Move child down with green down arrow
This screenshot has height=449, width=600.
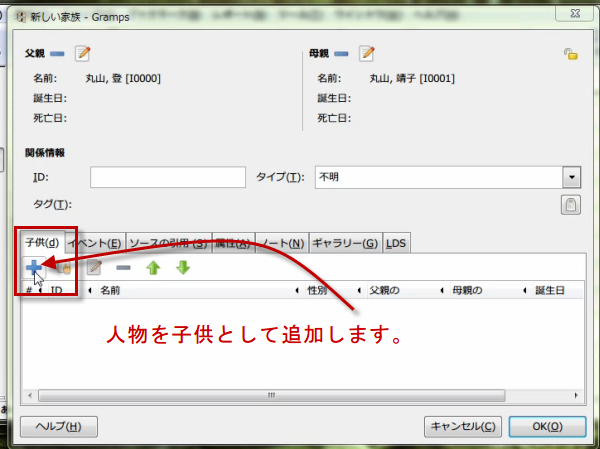(x=183, y=268)
